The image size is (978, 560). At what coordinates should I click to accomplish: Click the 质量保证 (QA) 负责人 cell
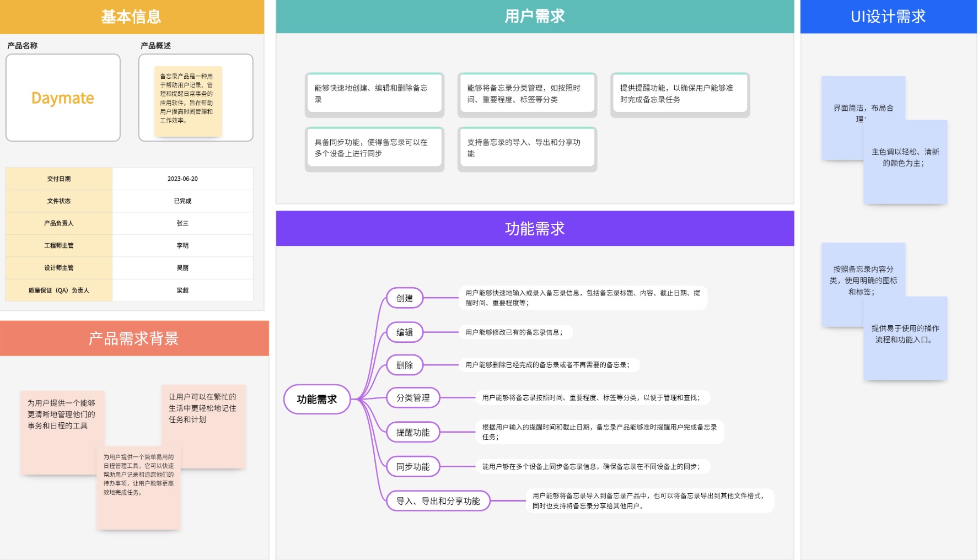click(x=59, y=290)
